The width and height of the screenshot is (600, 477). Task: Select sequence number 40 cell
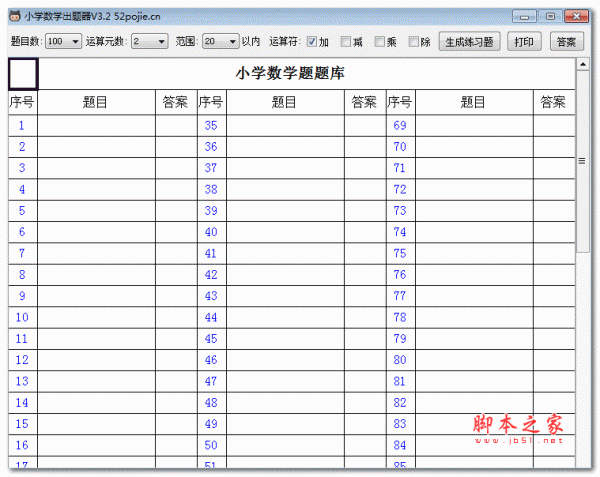212,232
